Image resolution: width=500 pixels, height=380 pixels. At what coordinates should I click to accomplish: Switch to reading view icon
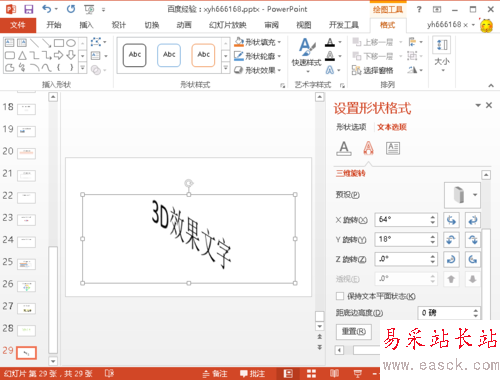334,373
